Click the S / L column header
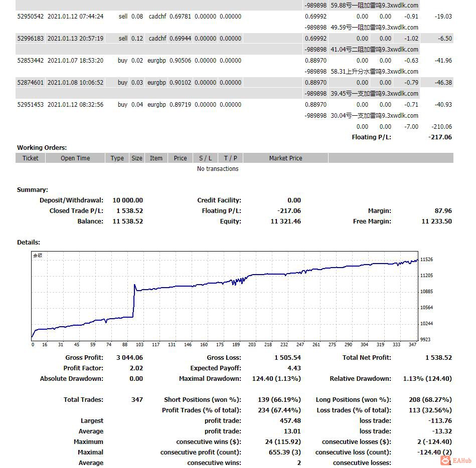The width and height of the screenshot is (476, 468). 205,158
